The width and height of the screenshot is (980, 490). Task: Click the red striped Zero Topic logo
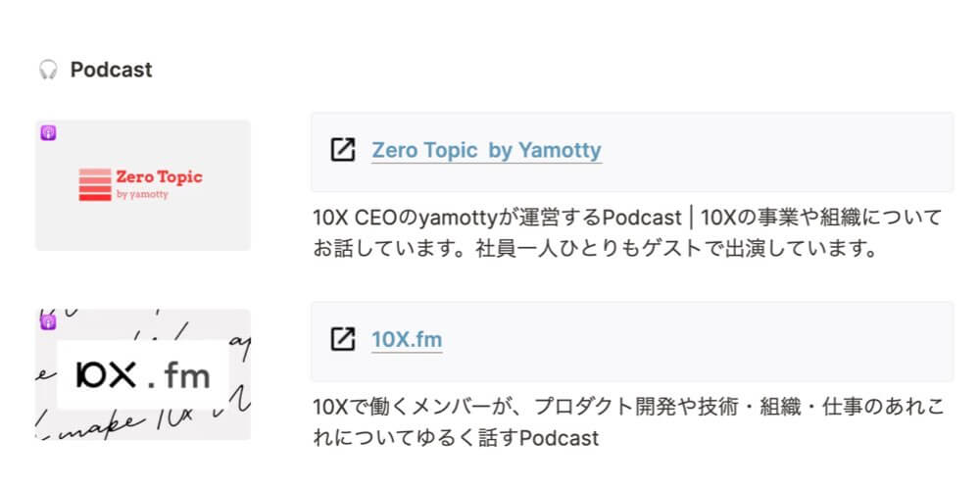[95, 185]
